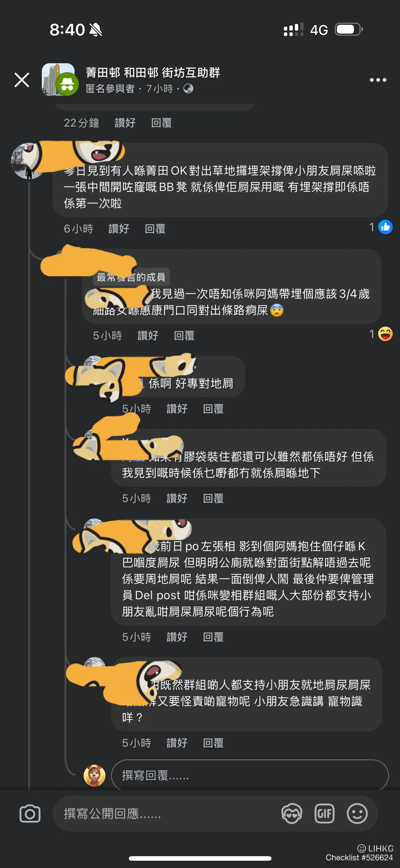Open the avatar sticker picker icon

pos(292,814)
